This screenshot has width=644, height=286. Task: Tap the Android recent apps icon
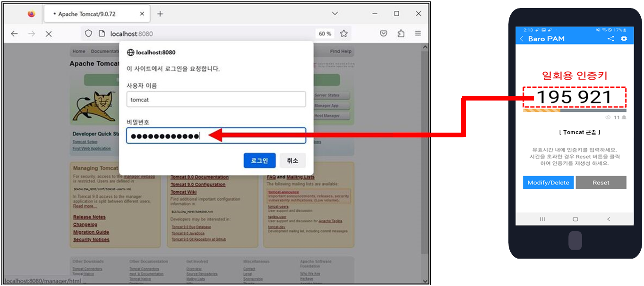[542, 219]
